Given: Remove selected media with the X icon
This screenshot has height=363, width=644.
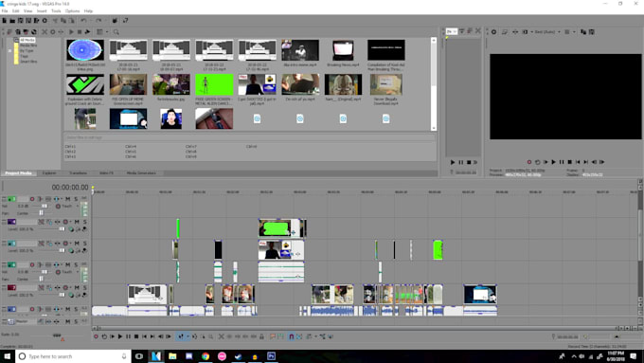Looking at the screenshot, I should click(x=45, y=32).
